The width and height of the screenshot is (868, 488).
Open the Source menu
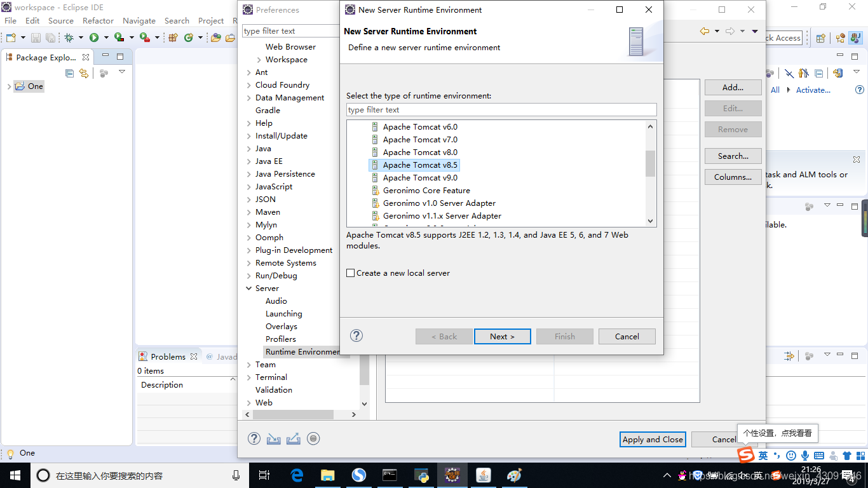click(61, 20)
